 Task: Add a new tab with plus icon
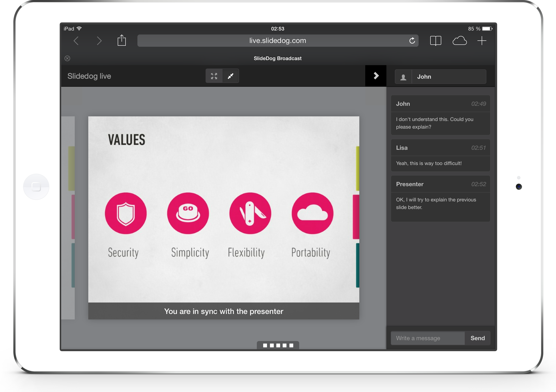coord(482,41)
